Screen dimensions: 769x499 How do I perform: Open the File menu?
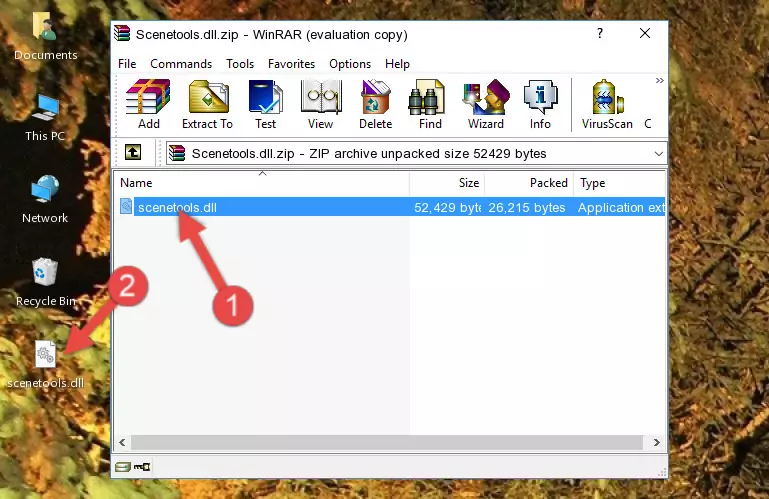(x=127, y=64)
